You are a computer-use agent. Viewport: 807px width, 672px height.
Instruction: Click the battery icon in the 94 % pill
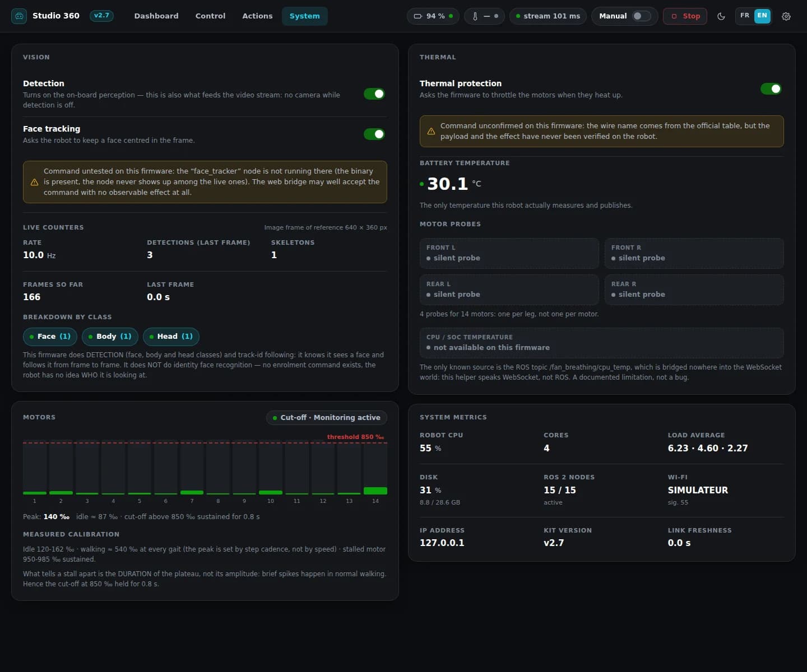coord(418,16)
